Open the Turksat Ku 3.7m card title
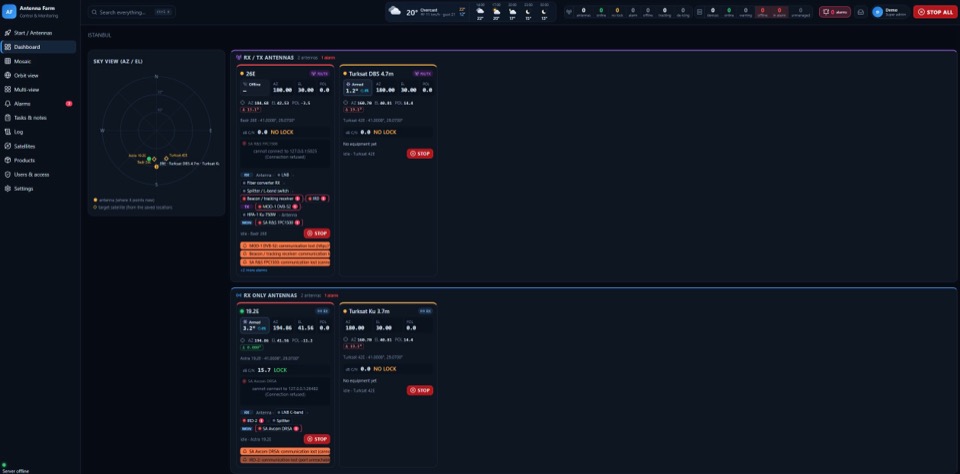Image resolution: width=960 pixels, height=474 pixels. click(369, 311)
